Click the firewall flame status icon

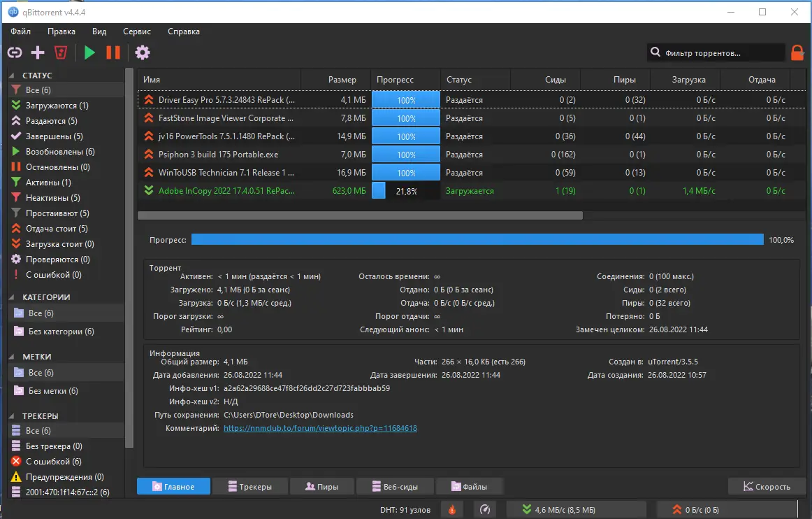(x=452, y=510)
